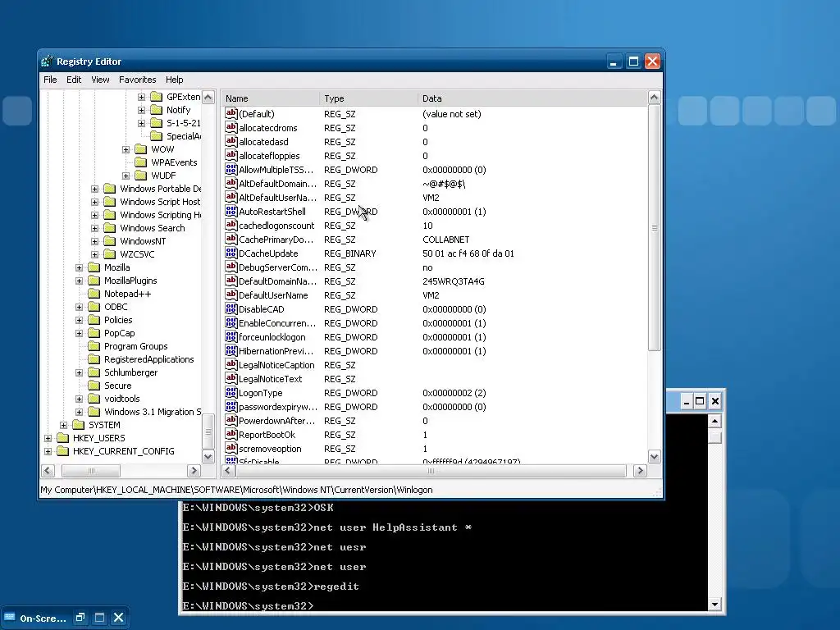Click the command prompt scroll down arrow

click(x=714, y=605)
